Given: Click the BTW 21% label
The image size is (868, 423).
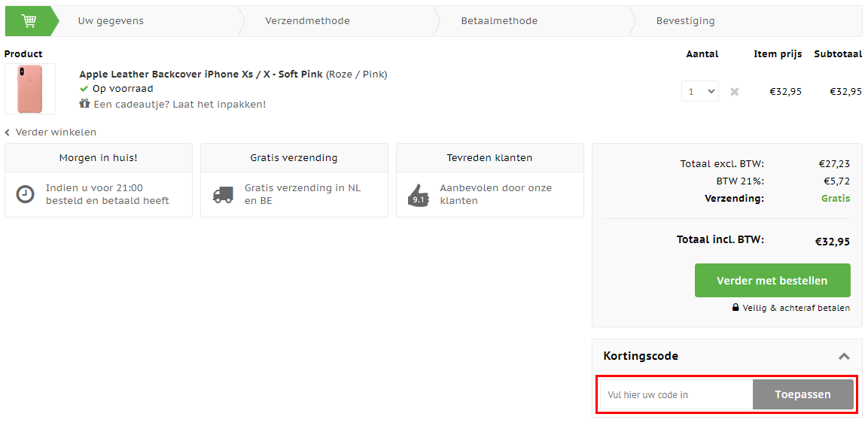Looking at the screenshot, I should (x=739, y=181).
